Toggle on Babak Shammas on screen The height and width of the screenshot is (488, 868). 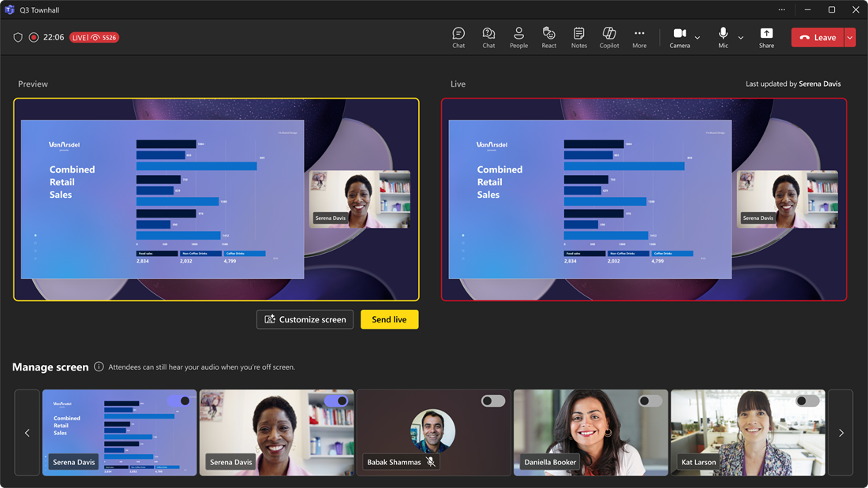pos(492,400)
